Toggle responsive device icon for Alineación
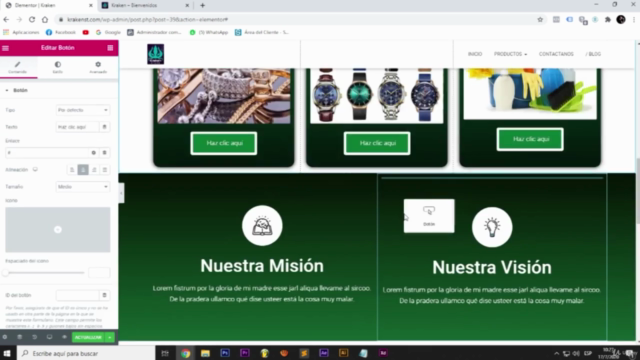The width and height of the screenshot is (640, 360). (x=35, y=169)
